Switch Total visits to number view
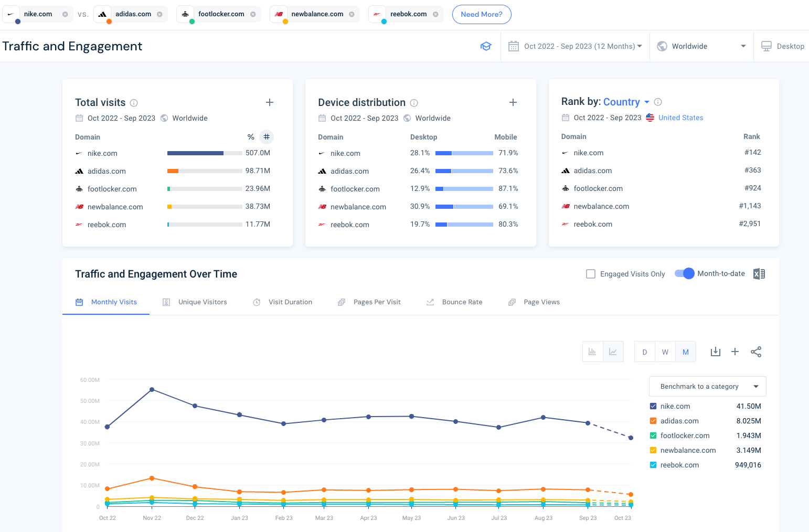The image size is (809, 532). [267, 137]
